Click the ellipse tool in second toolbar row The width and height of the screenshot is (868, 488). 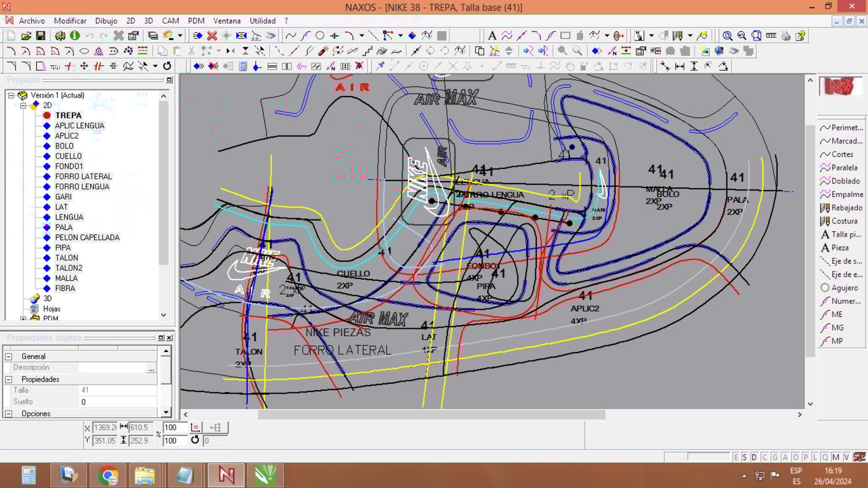(x=84, y=51)
